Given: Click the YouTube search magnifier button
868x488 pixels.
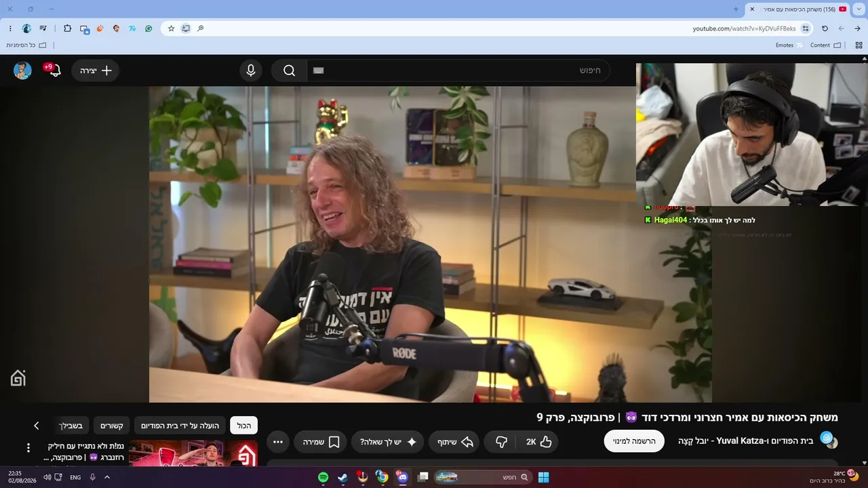Looking at the screenshot, I should [x=290, y=70].
